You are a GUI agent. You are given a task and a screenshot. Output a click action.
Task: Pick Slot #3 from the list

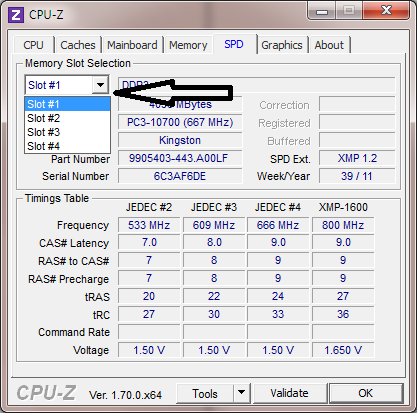(67, 132)
